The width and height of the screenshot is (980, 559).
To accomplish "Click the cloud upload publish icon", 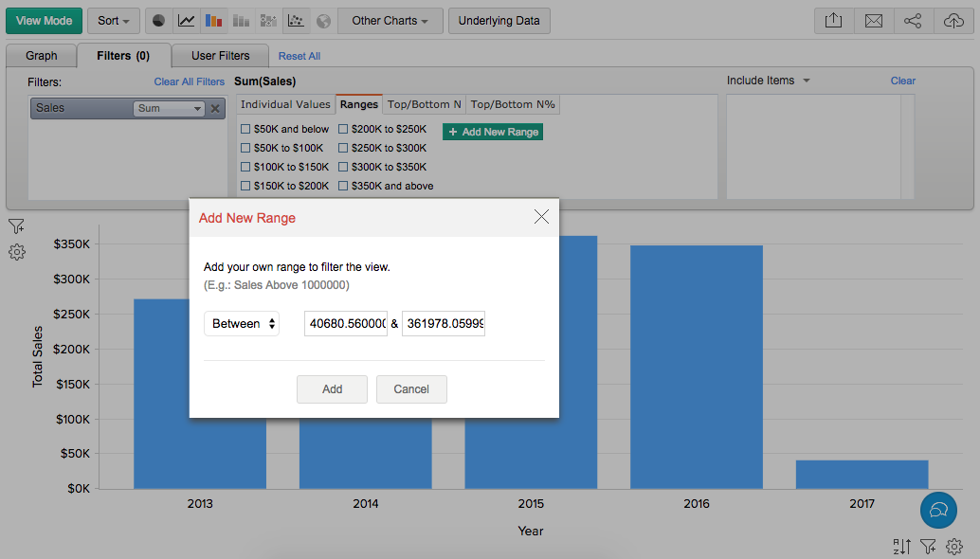I will coord(953,21).
